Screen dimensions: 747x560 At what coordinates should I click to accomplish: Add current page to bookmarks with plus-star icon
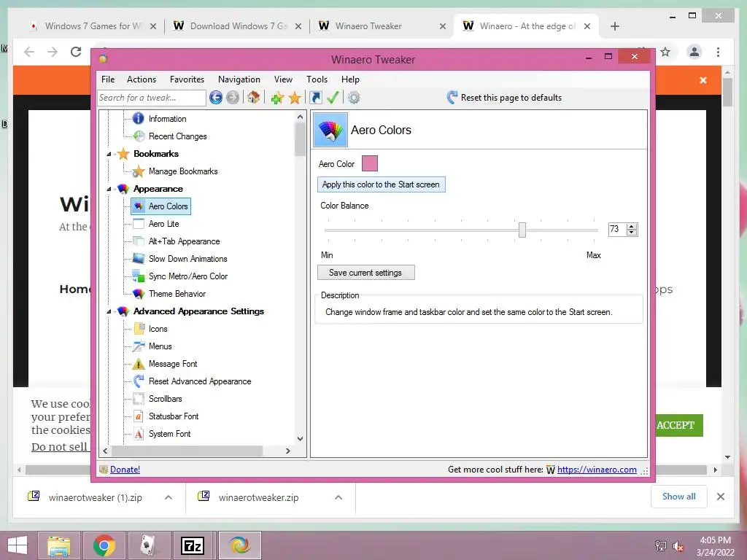277,98
